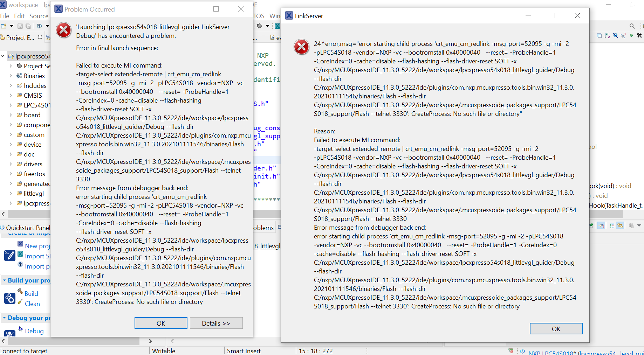Open the Search icon in the top-right toolbar
The width and height of the screenshot is (644, 355).
coord(632,26)
